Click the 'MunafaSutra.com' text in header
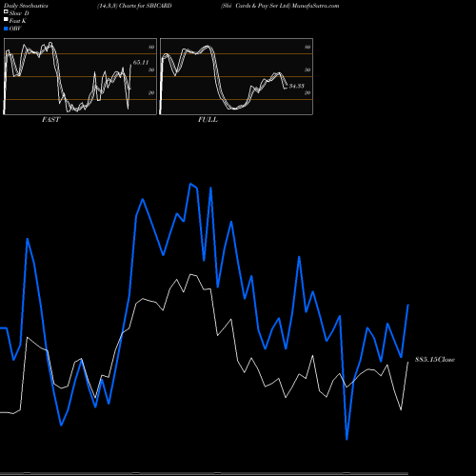This screenshot has height=476, width=476. (x=315, y=6)
